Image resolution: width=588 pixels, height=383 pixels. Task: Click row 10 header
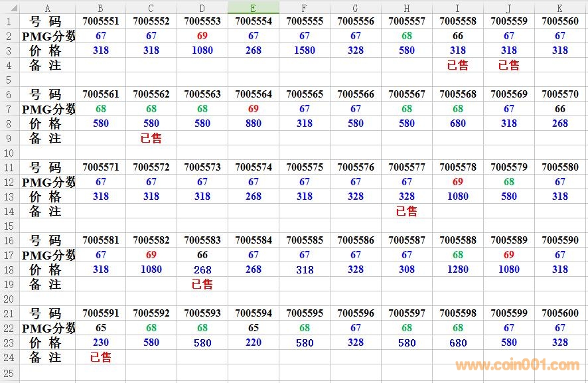10,153
